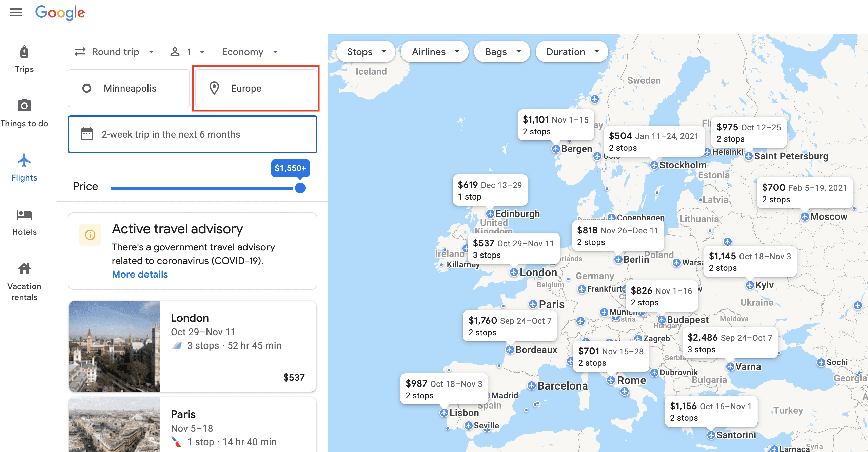Click the Stockholm $504 price bubble
The width and height of the screenshot is (868, 452).
click(x=654, y=142)
